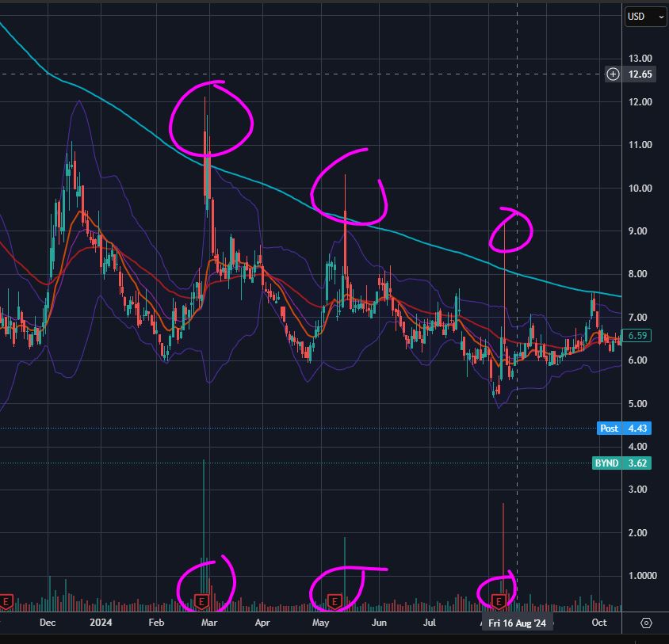
Task: Click the 6.59 last-value price label
Action: pyautogui.click(x=637, y=335)
